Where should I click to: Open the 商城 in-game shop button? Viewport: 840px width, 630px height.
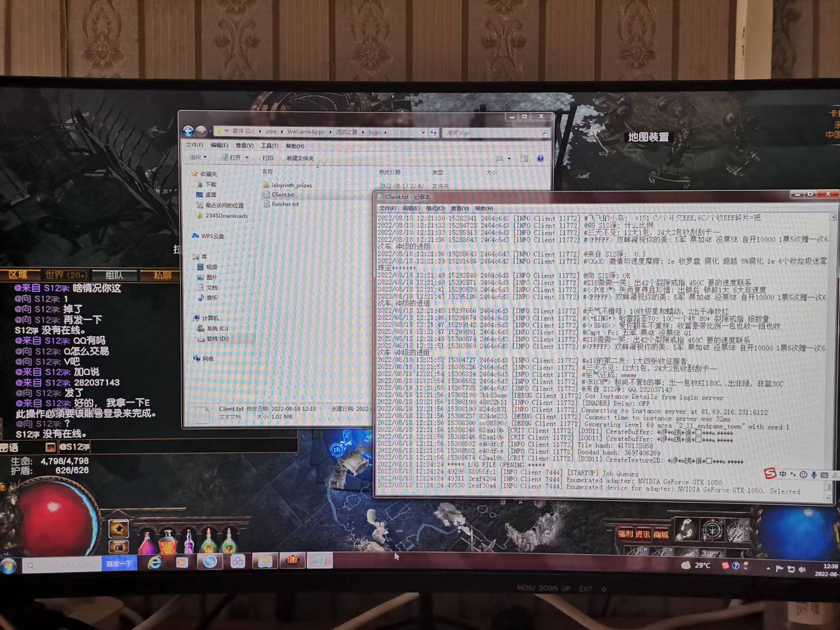661,535
